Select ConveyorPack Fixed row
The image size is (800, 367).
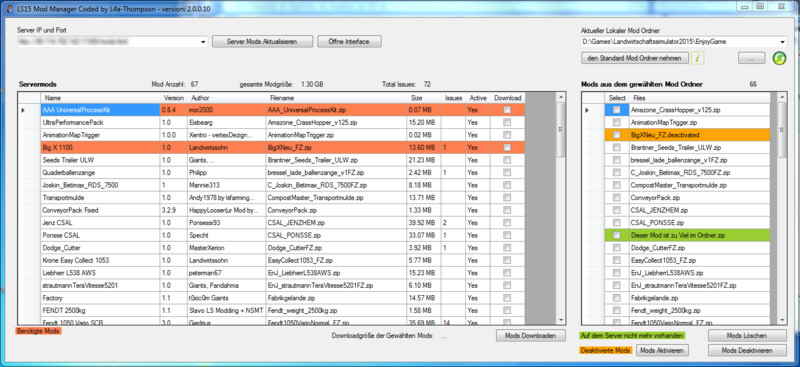pyautogui.click(x=284, y=210)
